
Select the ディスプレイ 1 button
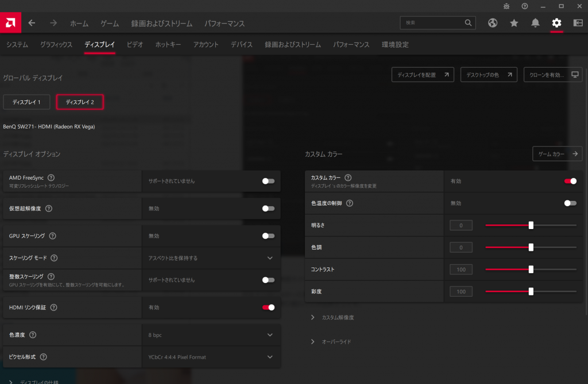[26, 102]
